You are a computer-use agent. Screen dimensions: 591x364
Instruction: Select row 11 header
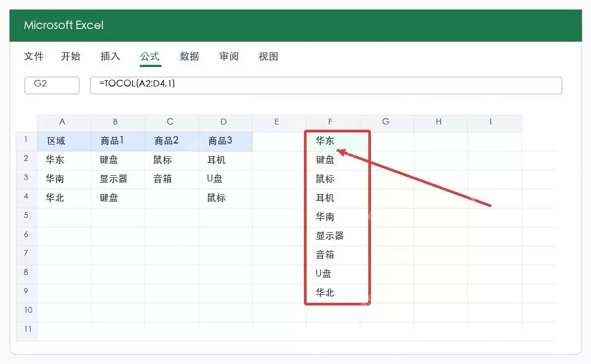[26, 331]
